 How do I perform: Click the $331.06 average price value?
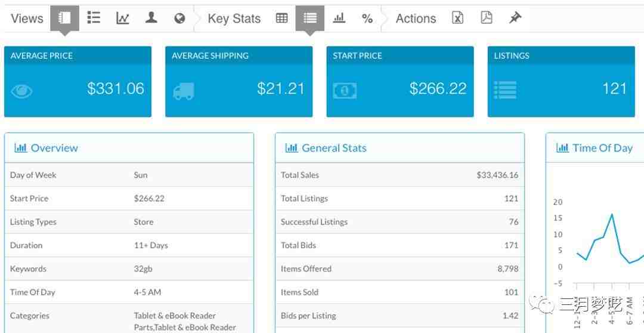(116, 89)
